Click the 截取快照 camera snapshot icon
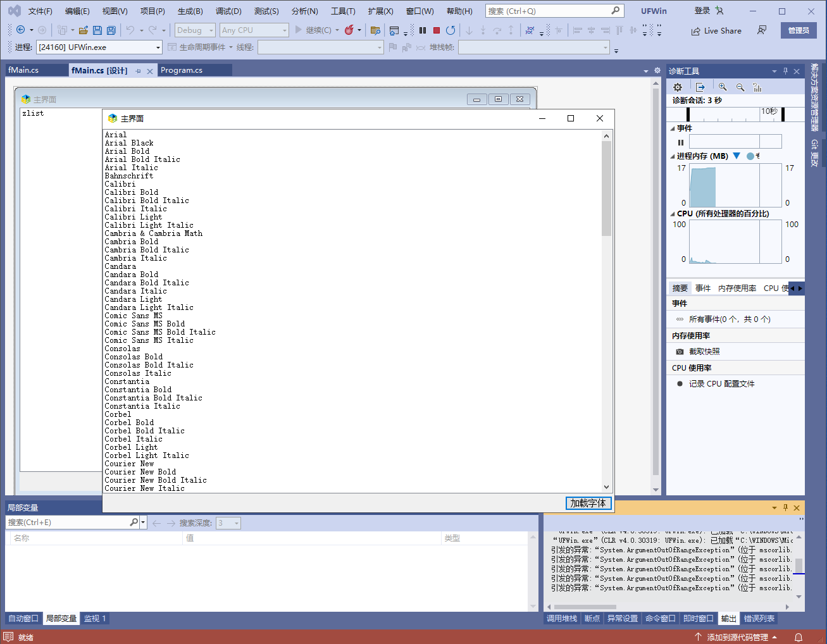 680,352
